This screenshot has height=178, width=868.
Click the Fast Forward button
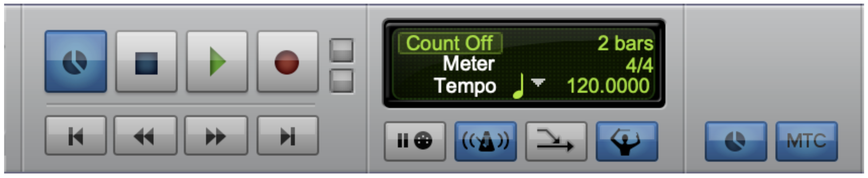tap(216, 136)
